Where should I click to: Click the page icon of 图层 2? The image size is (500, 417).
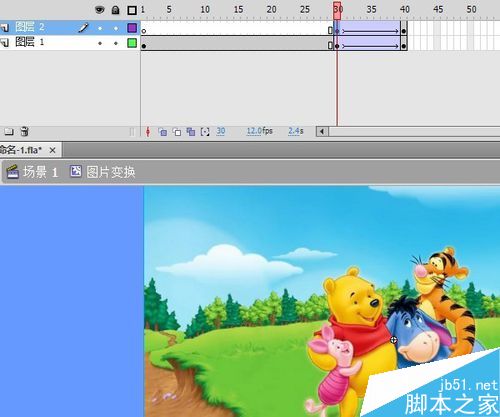pyautogui.click(x=5, y=27)
